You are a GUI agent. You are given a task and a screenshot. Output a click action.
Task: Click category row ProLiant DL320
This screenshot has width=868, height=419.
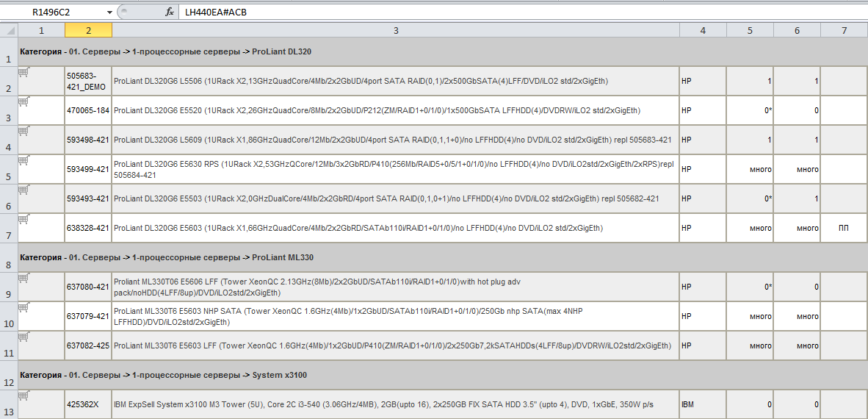point(443,52)
